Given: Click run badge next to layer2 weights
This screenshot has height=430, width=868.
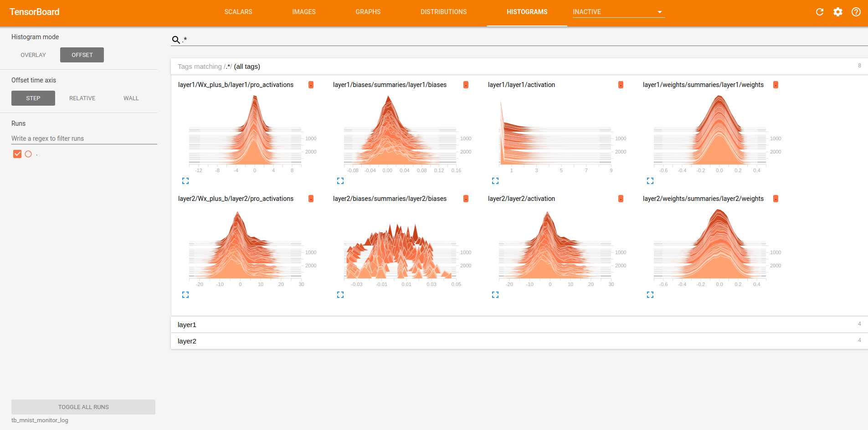Looking at the screenshot, I should (x=776, y=199).
